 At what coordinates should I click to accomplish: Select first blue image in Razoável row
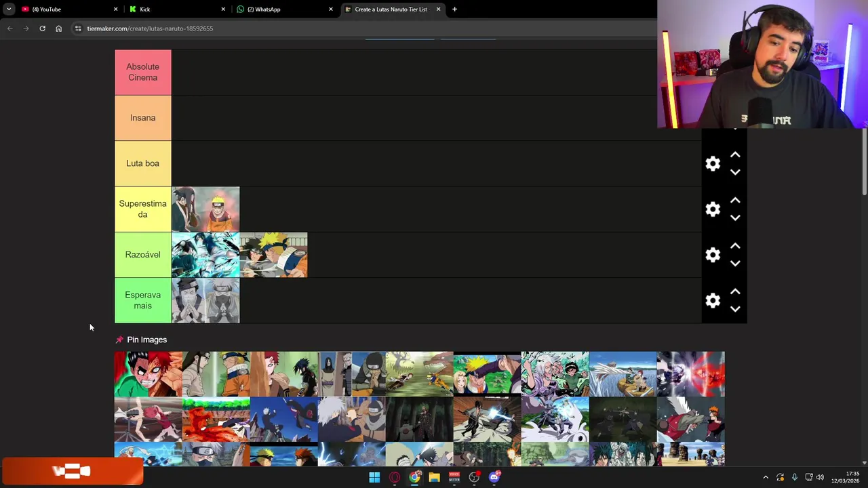pos(205,255)
